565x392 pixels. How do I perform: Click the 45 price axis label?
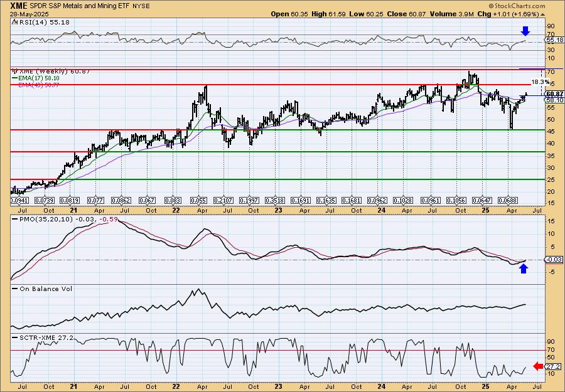tap(551, 131)
